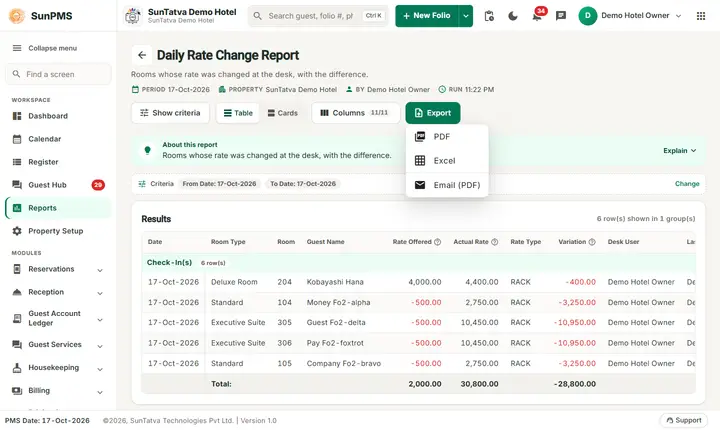Switch to Table view

(238, 113)
